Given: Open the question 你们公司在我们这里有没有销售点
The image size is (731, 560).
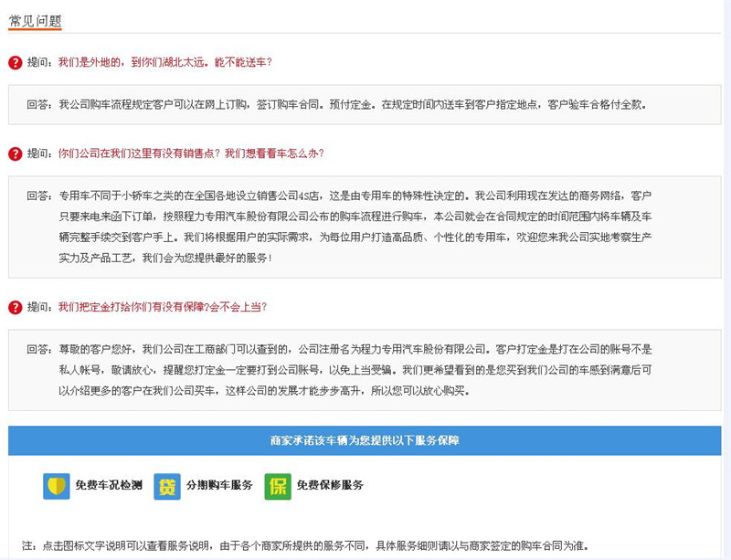Looking at the screenshot, I should tap(191, 153).
